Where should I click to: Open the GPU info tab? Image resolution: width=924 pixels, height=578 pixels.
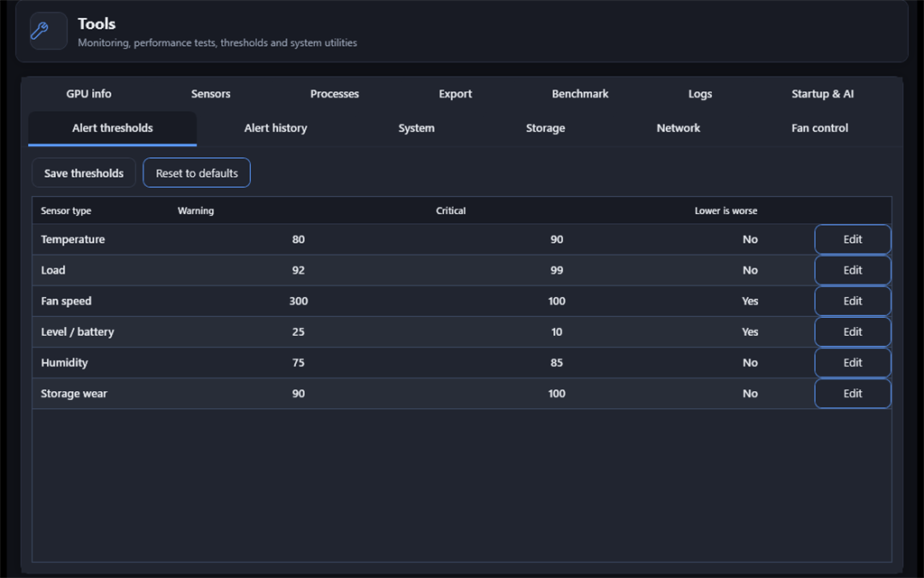click(88, 94)
